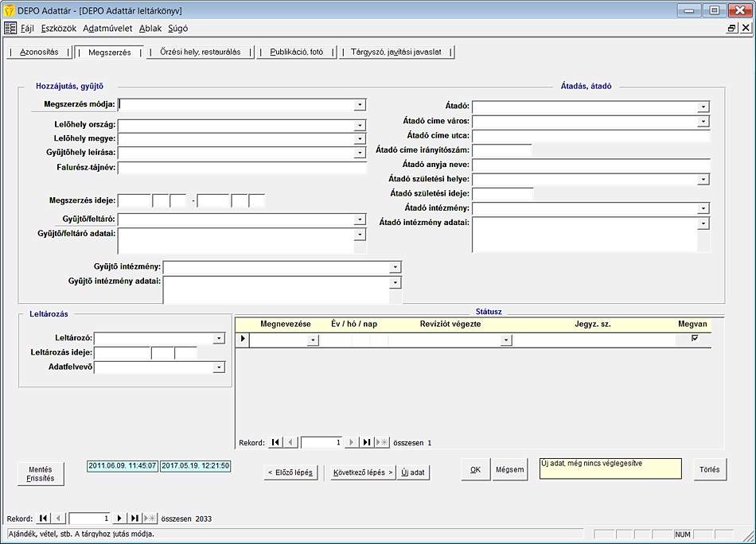Open the Átadó dropdown list
The height and width of the screenshot is (544, 756).
tap(703, 107)
